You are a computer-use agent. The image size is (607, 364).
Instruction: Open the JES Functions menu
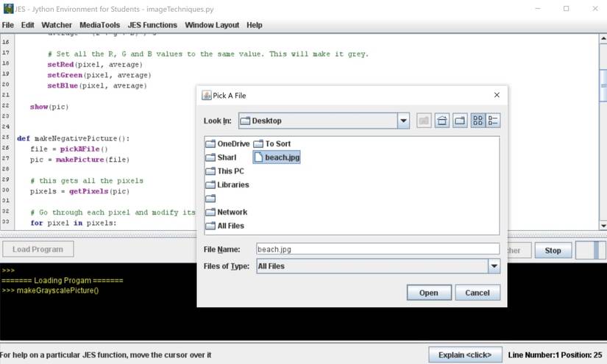(x=152, y=25)
